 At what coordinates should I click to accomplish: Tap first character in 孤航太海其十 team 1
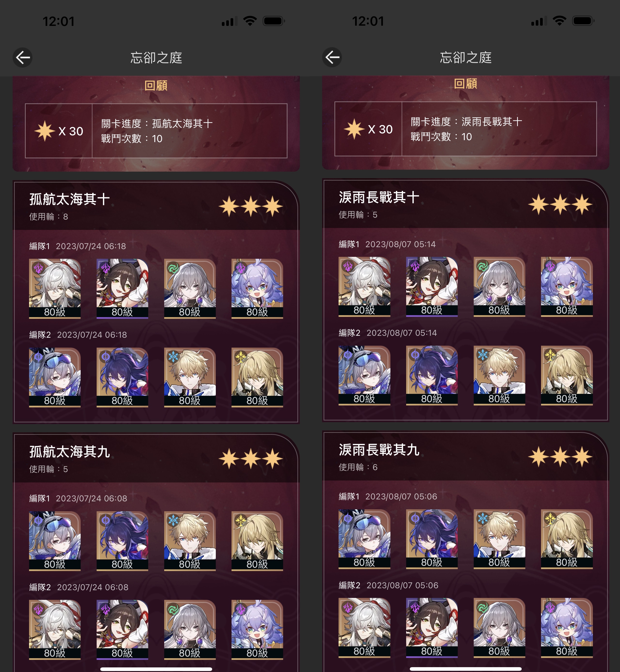point(55,288)
